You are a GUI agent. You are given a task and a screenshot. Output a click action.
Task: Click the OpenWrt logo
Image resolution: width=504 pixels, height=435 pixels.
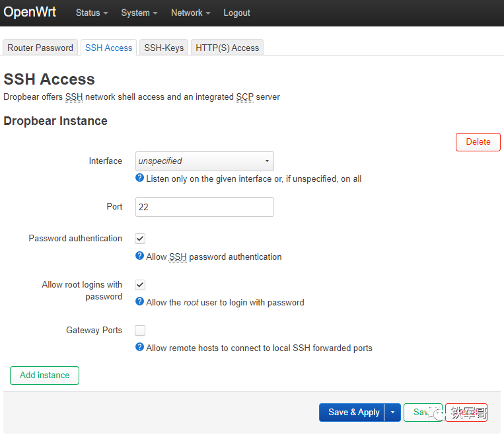[30, 12]
